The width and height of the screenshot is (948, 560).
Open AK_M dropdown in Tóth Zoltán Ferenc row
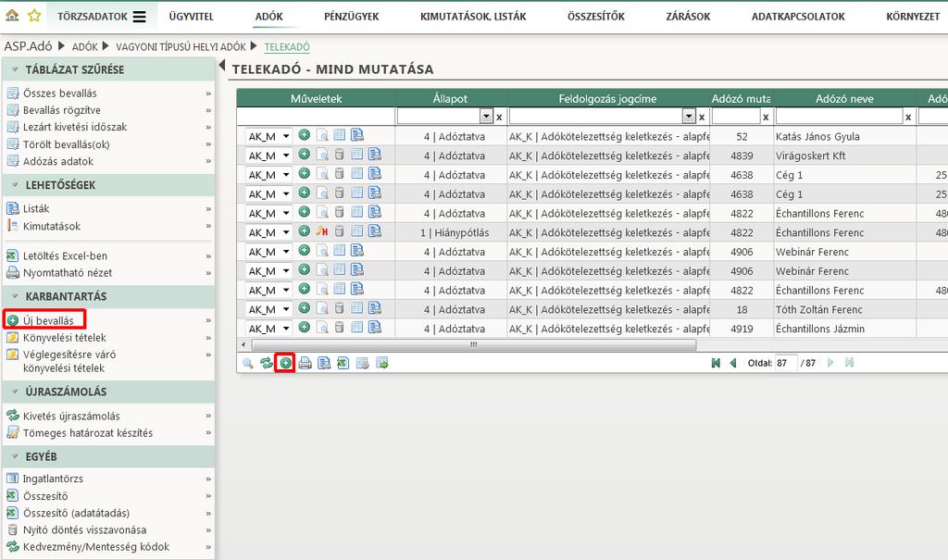[x=269, y=309]
